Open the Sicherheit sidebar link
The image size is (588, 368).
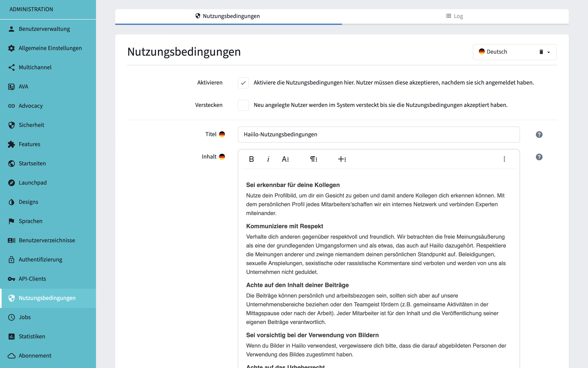(x=48, y=125)
